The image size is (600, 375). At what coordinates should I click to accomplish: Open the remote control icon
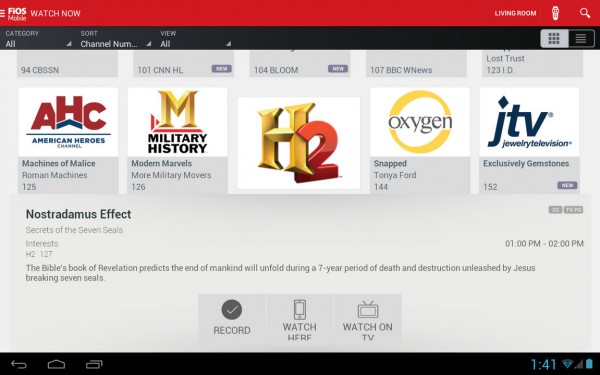[555, 13]
